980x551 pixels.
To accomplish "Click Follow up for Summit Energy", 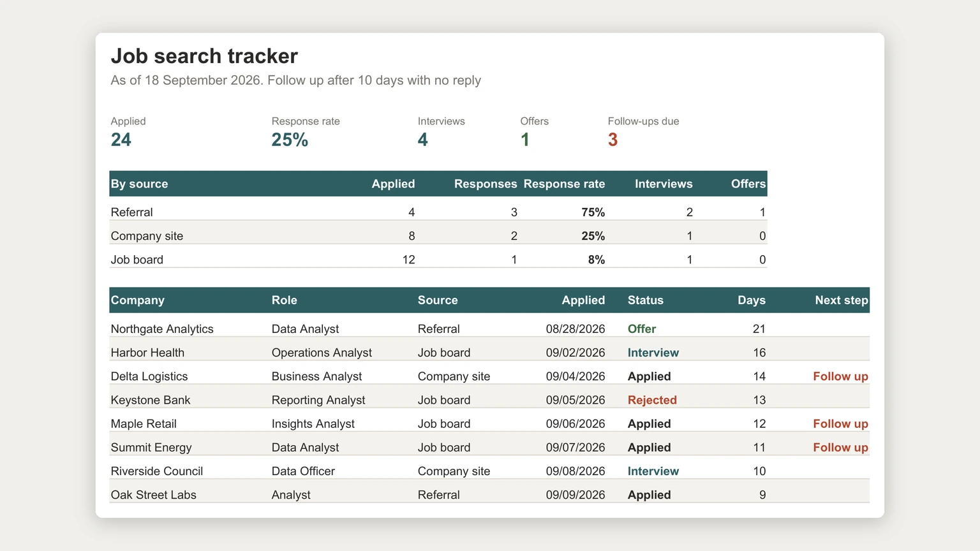I will 840,447.
